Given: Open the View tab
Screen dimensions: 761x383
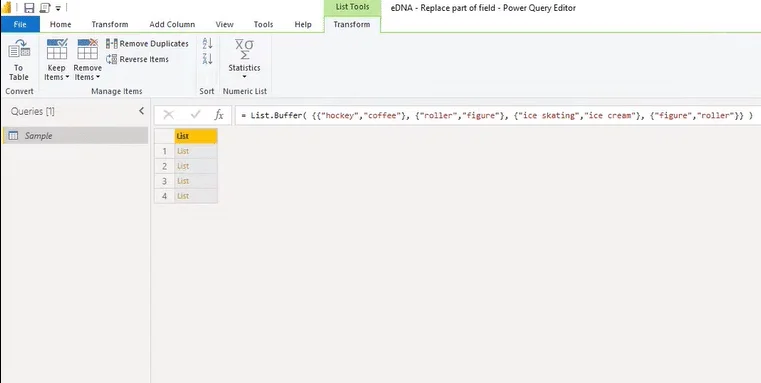Looking at the screenshot, I should tap(224, 24).
